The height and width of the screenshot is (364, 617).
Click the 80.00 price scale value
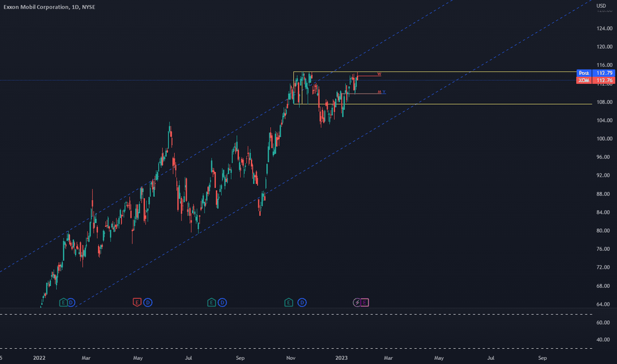604,230
